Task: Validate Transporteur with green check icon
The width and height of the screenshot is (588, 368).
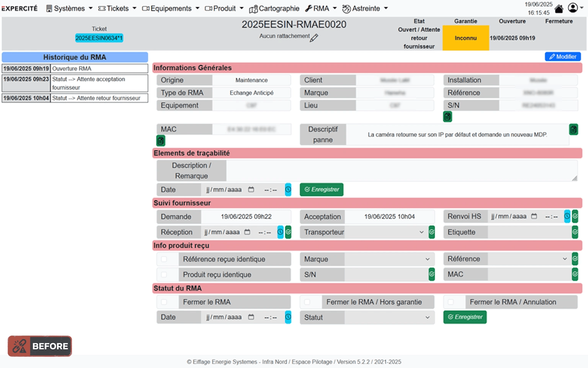Action: pos(431,232)
